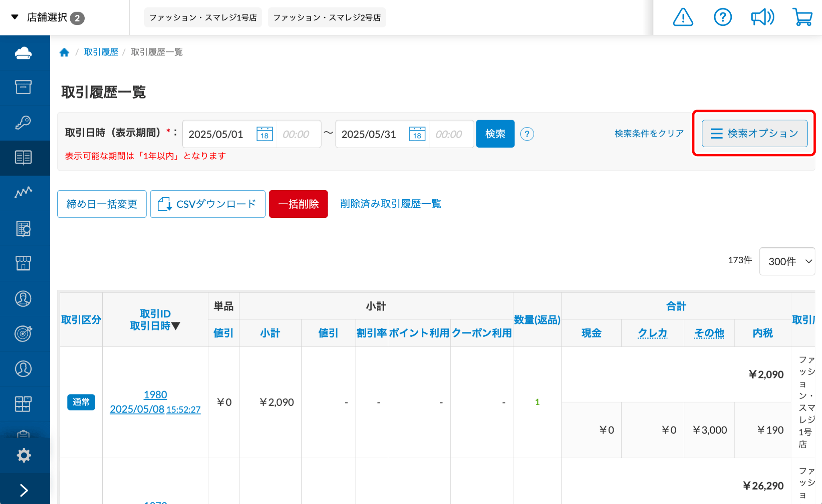Open the help question mark icon

click(x=722, y=17)
